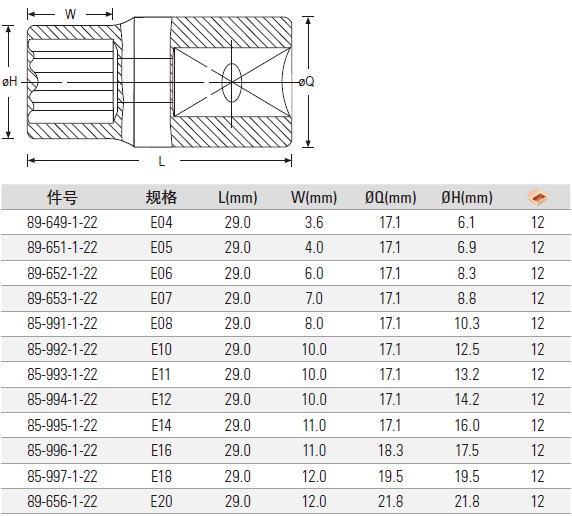Click the orange package box icon
This screenshot has height=516, width=572.
(538, 197)
